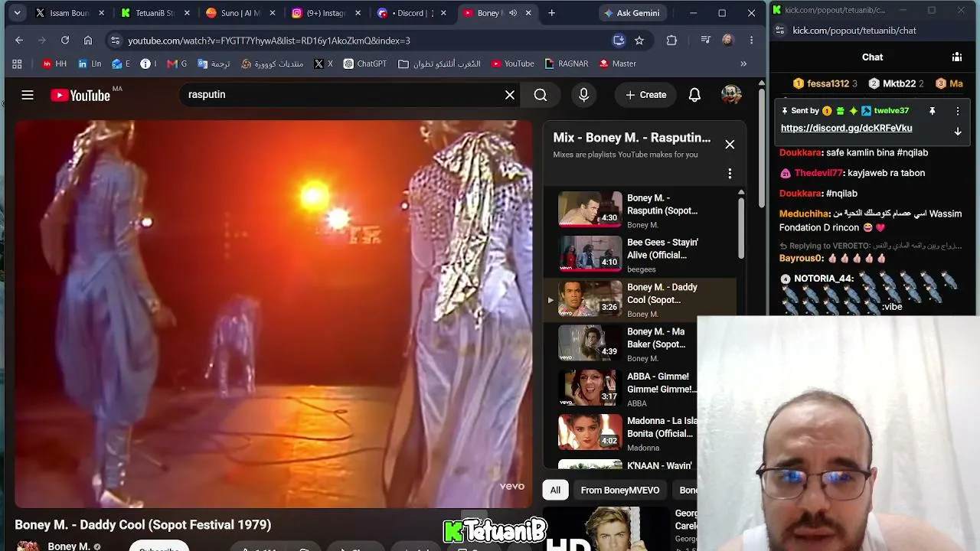Viewport: 980px width, 551px height.
Task: Mute the Boney M tab audio icon
Action: (x=513, y=13)
